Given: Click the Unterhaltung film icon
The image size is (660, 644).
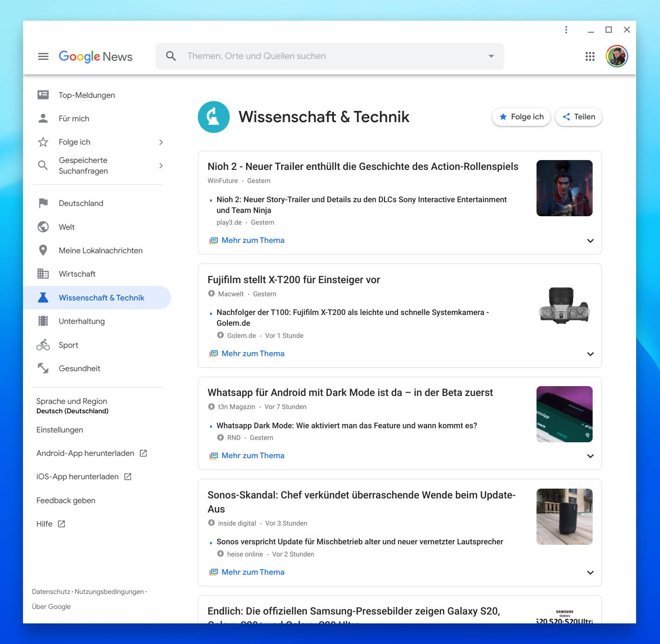Looking at the screenshot, I should (x=43, y=321).
